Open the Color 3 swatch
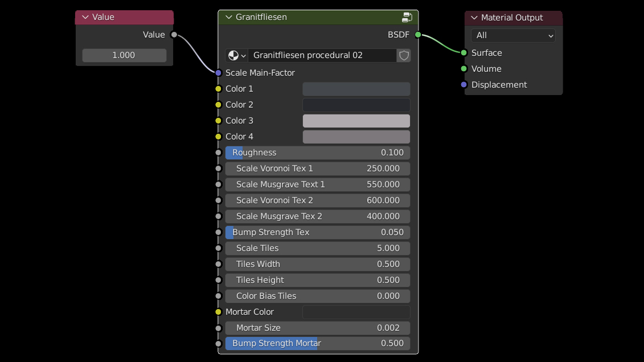Screen dimensions: 644x362 coord(356,121)
